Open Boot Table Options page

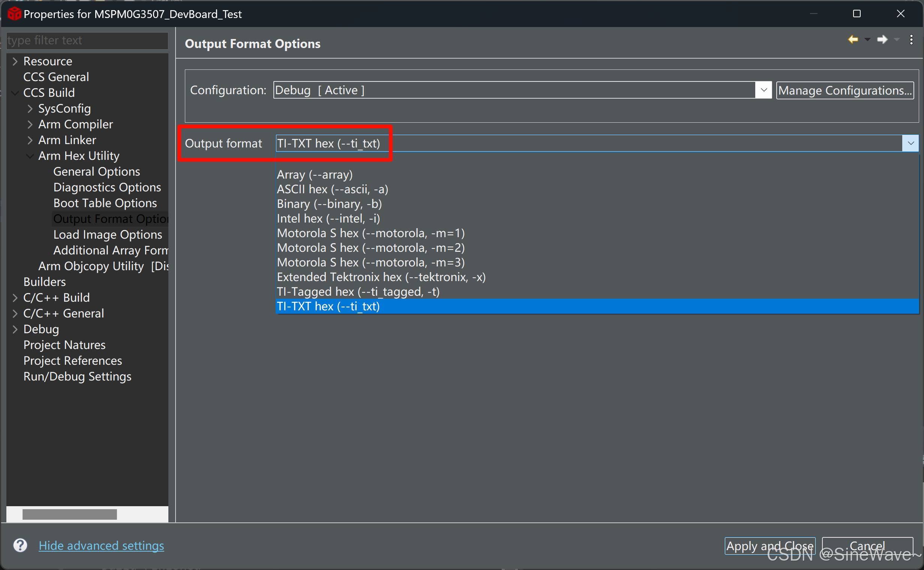105,203
